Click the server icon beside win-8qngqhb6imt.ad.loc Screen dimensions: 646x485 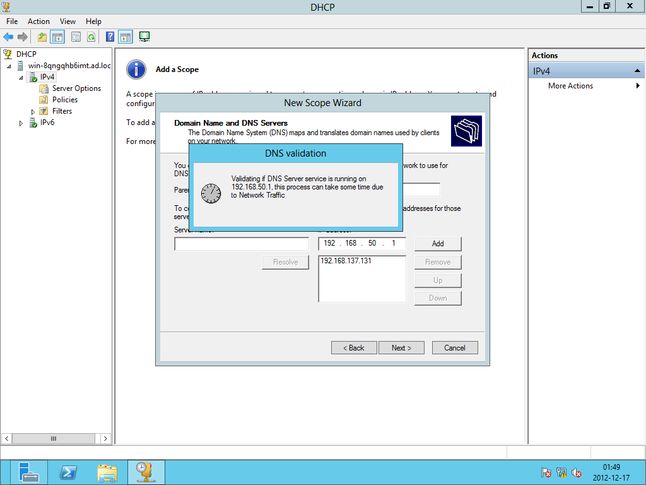click(20, 66)
